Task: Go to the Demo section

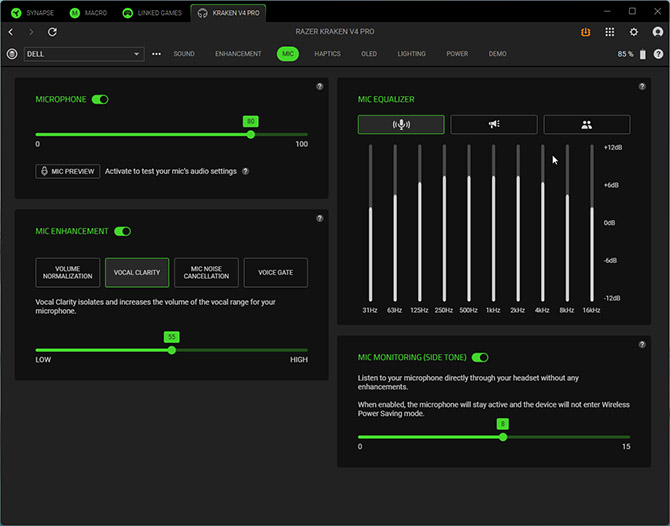Action: (x=497, y=54)
